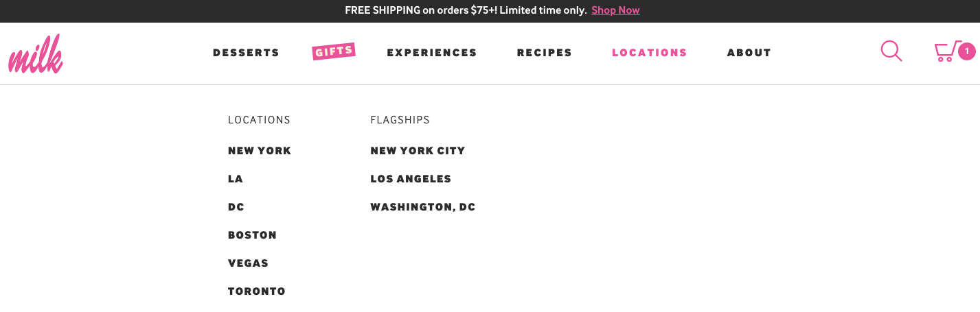
Task: Open the search magnifier icon
Action: 891,51
